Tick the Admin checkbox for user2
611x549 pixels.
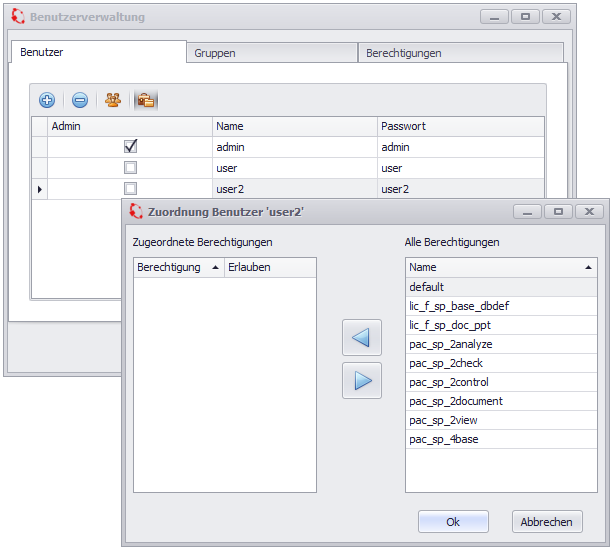pyautogui.click(x=130, y=189)
